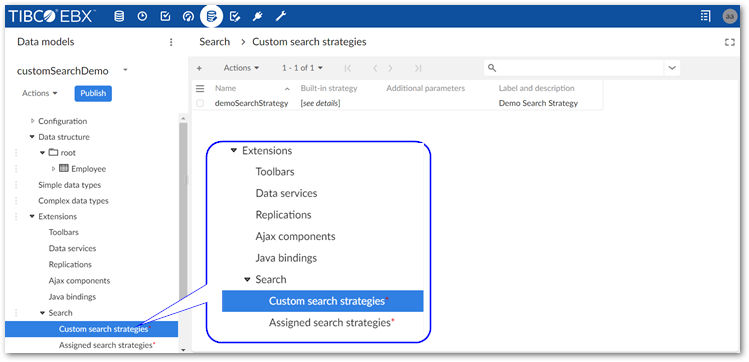Image resolution: width=749 pixels, height=362 pixels.
Task: Click the Additional parameters column header
Action: click(425, 88)
